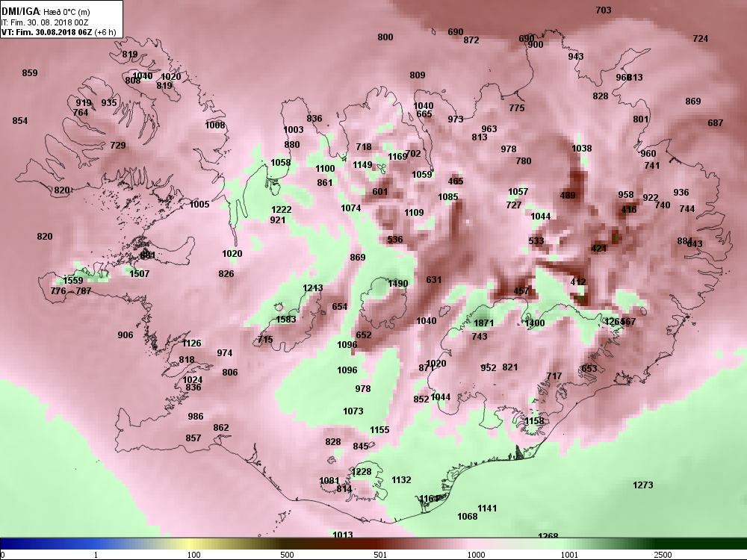Click the 1073 height value
This screenshot has height=560, width=747.
click(x=353, y=411)
